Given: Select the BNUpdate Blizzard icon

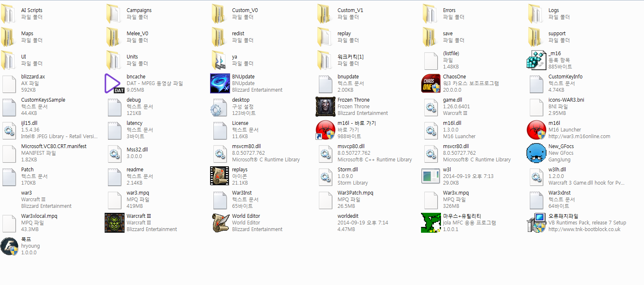Looking at the screenshot, I should tap(220, 83).
